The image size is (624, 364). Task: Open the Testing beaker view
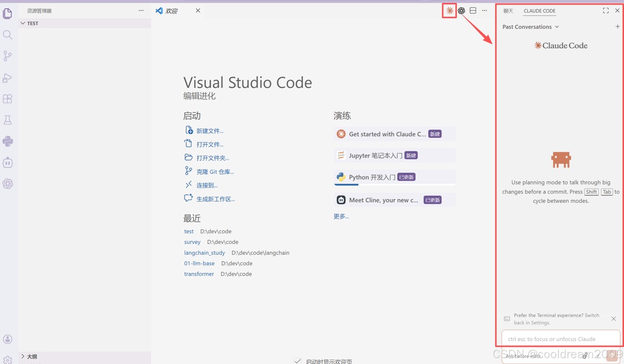(8, 120)
